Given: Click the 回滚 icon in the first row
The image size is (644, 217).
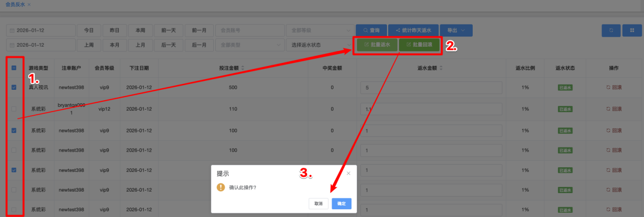Looking at the screenshot, I should click(609, 87).
